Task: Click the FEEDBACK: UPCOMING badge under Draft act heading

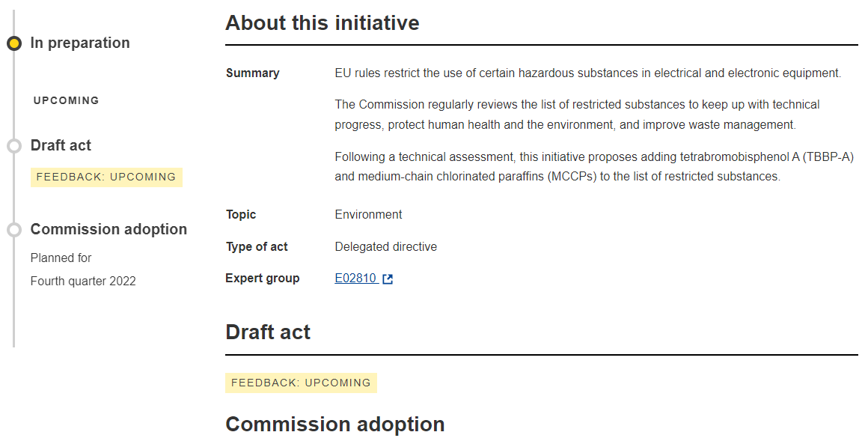Action: coord(301,383)
